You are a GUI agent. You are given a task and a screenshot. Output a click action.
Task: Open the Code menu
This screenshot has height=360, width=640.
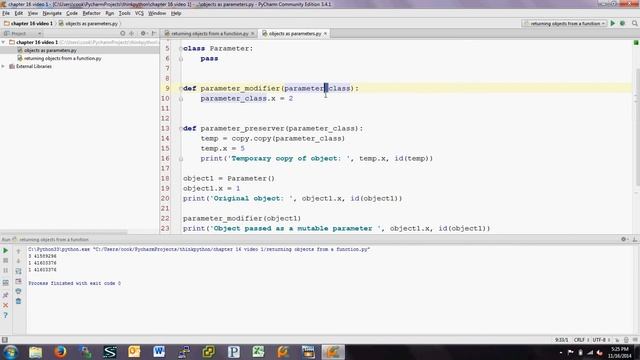point(72,13)
